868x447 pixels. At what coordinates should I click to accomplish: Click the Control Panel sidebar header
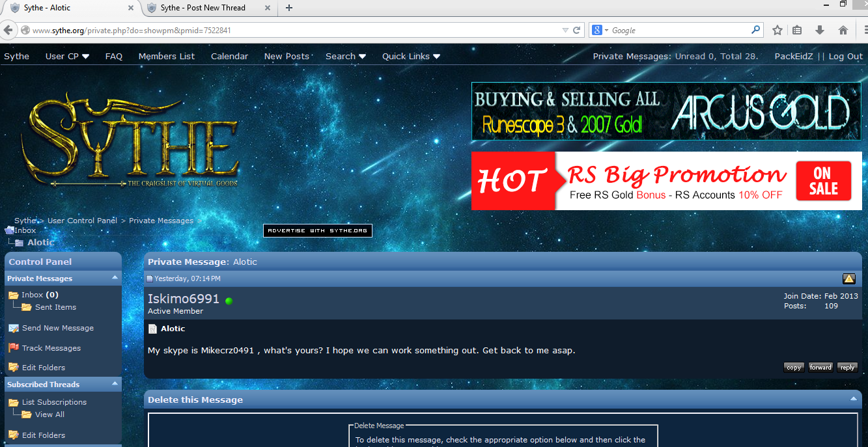coord(63,262)
